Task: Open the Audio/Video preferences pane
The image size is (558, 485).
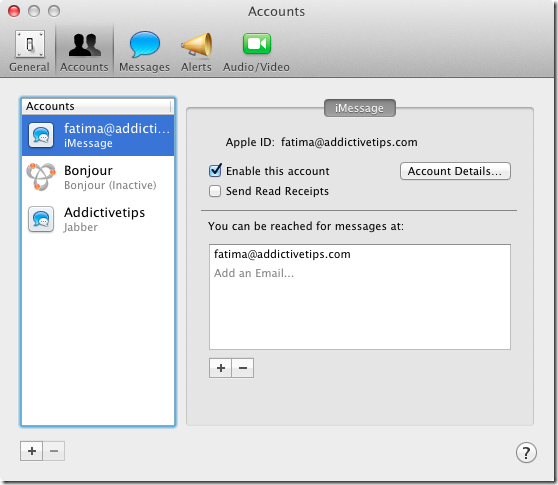Action: (x=256, y=51)
